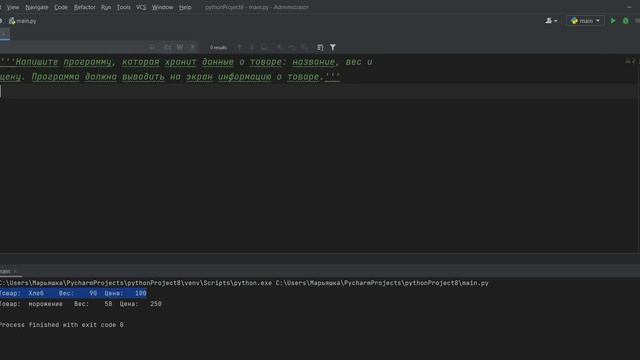Run main with the green play icon

pyautogui.click(x=613, y=21)
